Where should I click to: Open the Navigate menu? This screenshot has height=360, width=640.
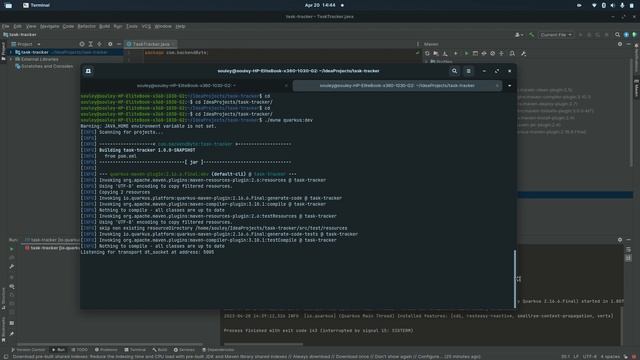[x=49, y=26]
